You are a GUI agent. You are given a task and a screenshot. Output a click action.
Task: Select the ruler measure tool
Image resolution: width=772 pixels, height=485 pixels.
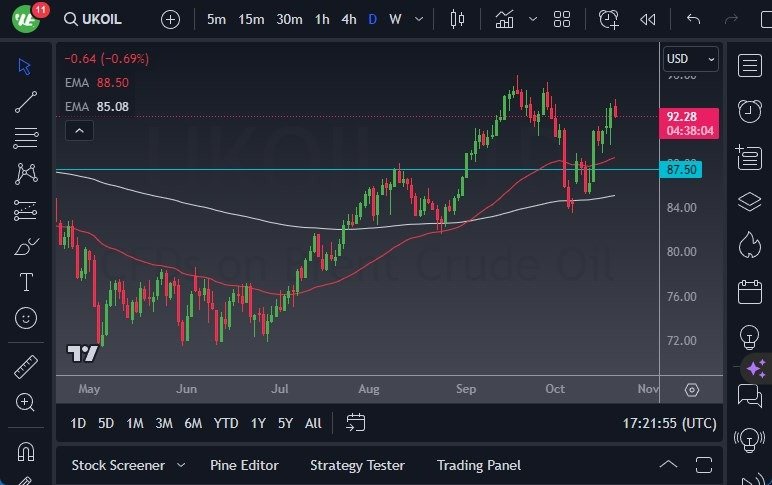26,366
